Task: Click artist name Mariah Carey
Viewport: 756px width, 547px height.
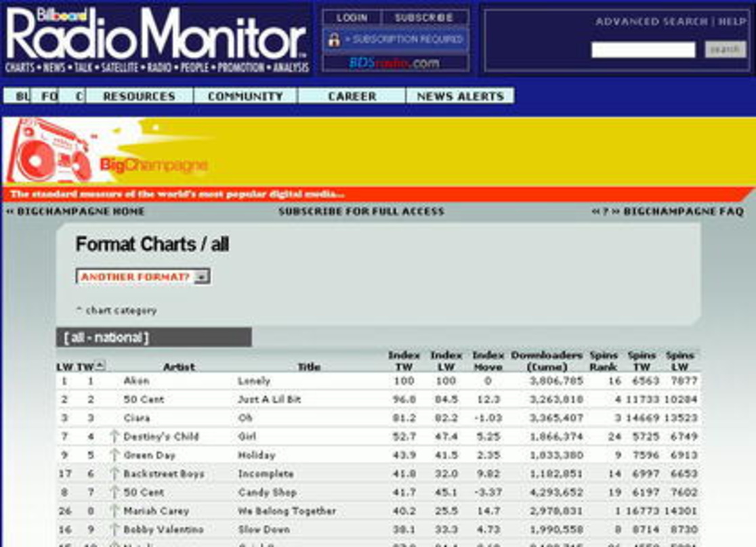Action: pos(156,511)
